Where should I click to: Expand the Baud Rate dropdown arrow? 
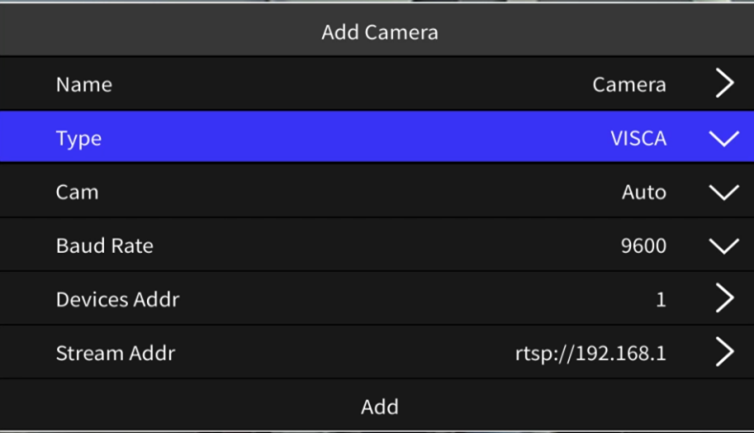[723, 246]
